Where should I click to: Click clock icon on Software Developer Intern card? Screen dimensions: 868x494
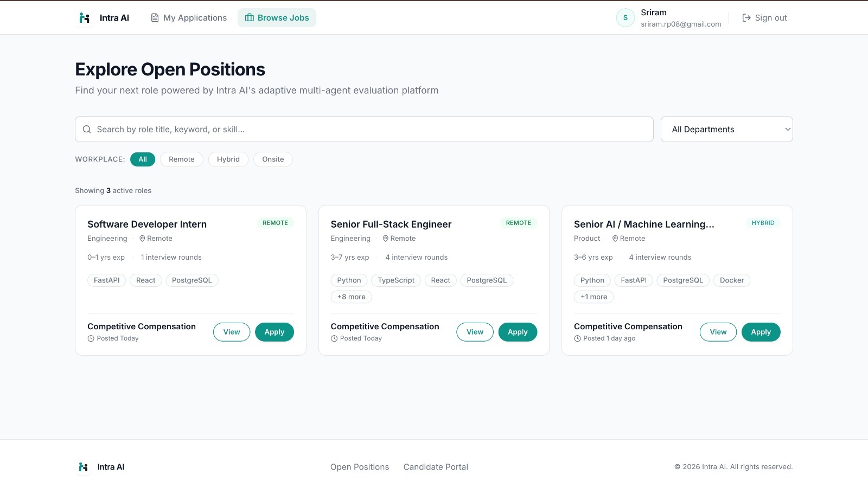point(91,338)
